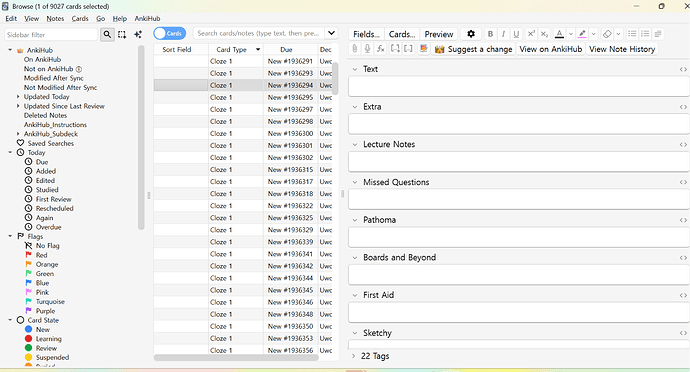Open the Notes menu
The width and height of the screenshot is (690, 372).
(x=55, y=18)
